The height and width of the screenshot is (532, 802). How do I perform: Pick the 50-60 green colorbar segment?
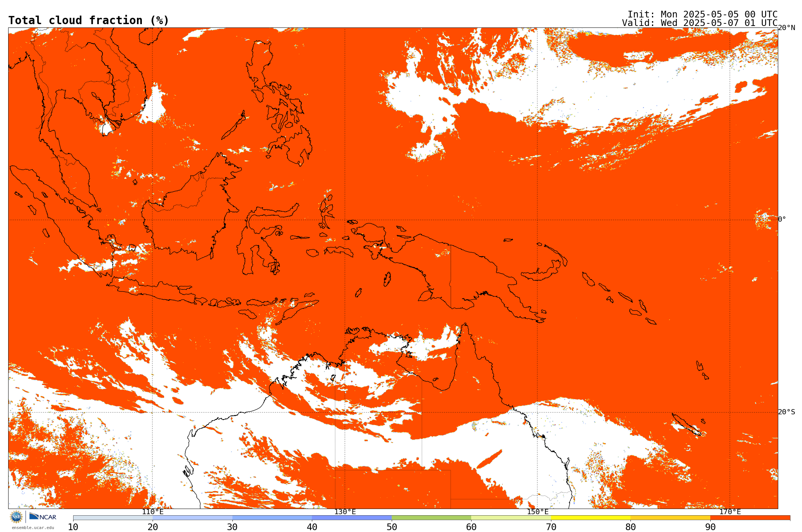[431, 518]
